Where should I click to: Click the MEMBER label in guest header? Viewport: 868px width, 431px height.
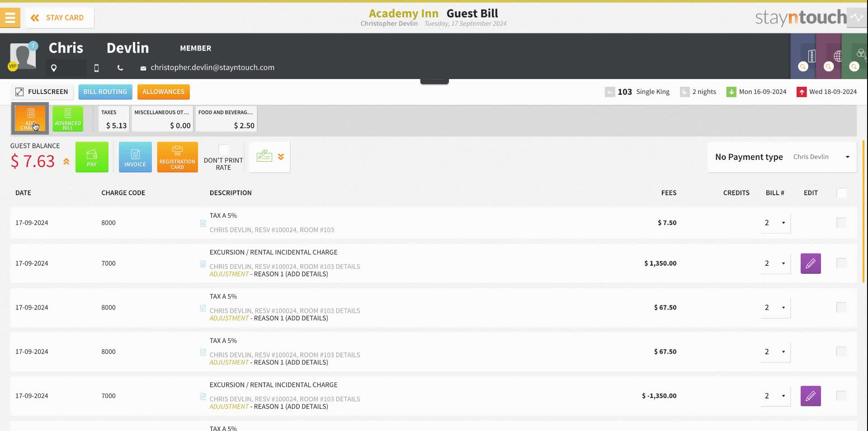click(x=195, y=48)
